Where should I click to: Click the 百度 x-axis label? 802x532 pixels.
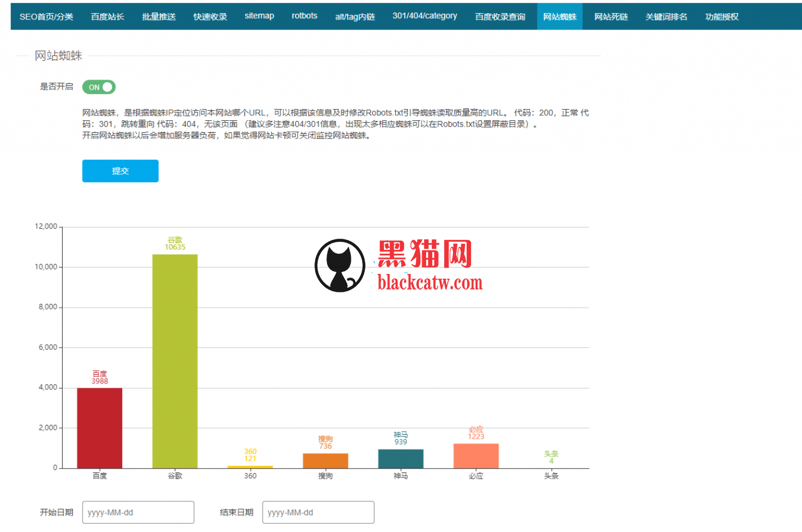100,476
